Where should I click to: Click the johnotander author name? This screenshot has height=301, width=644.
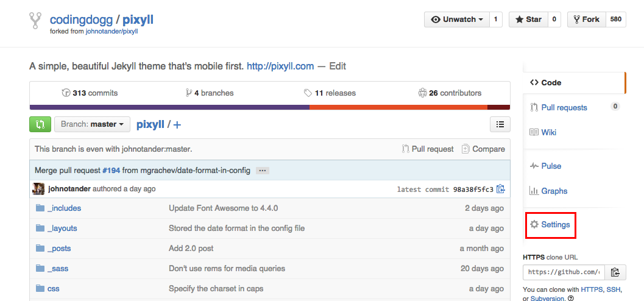click(69, 189)
